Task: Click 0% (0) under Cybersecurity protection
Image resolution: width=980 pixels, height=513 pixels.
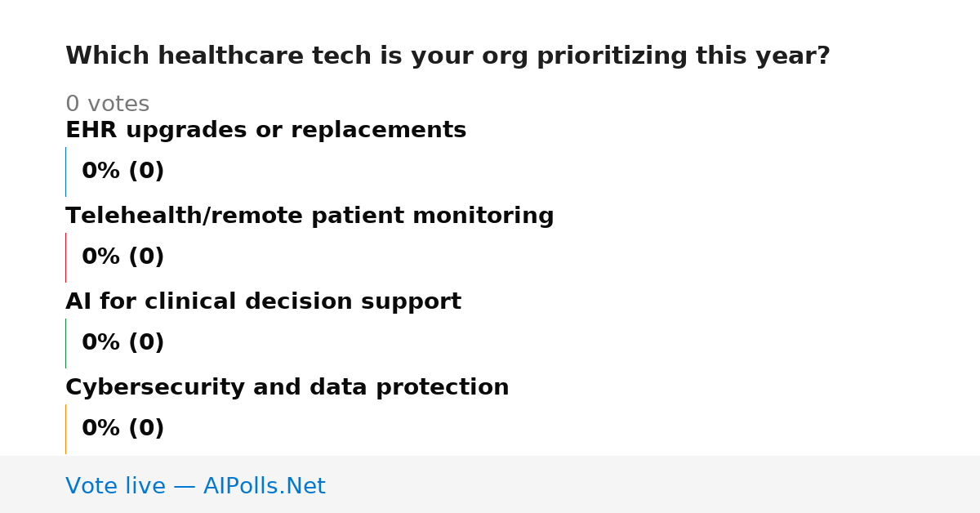Action: [122, 429]
